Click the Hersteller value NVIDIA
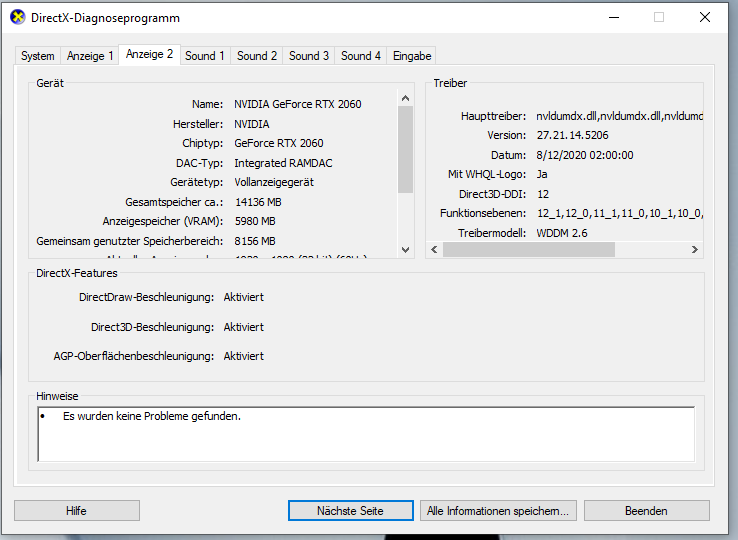The height and width of the screenshot is (540, 738). 252,124
